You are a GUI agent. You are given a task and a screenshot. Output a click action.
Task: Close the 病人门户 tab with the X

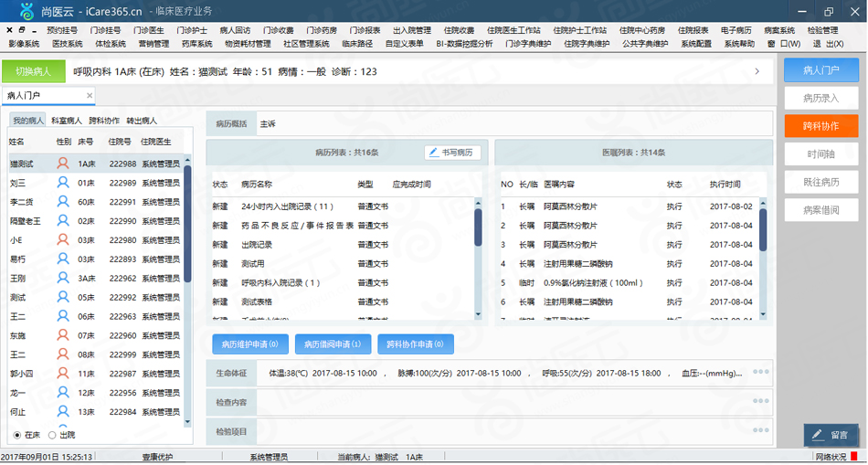point(90,96)
